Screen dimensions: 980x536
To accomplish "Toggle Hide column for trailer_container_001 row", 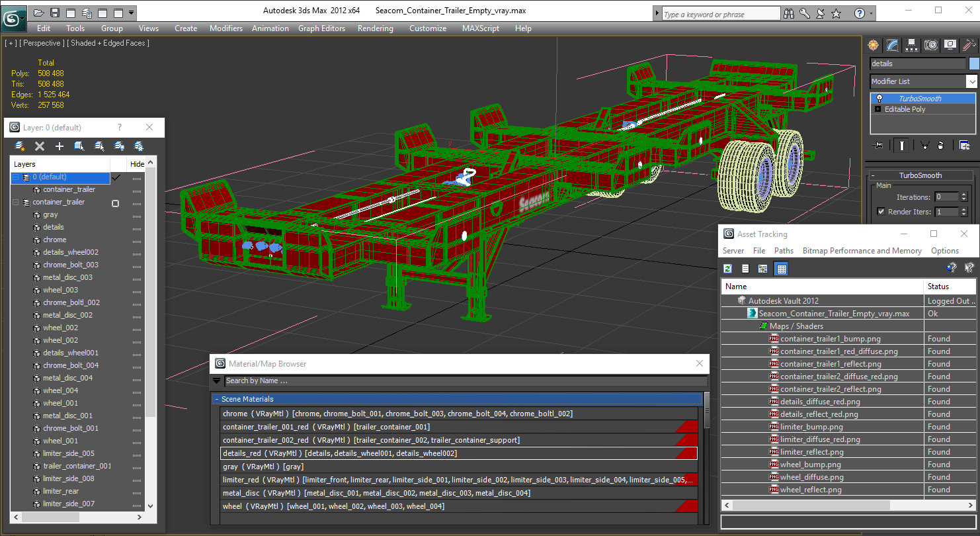I will pos(137,467).
